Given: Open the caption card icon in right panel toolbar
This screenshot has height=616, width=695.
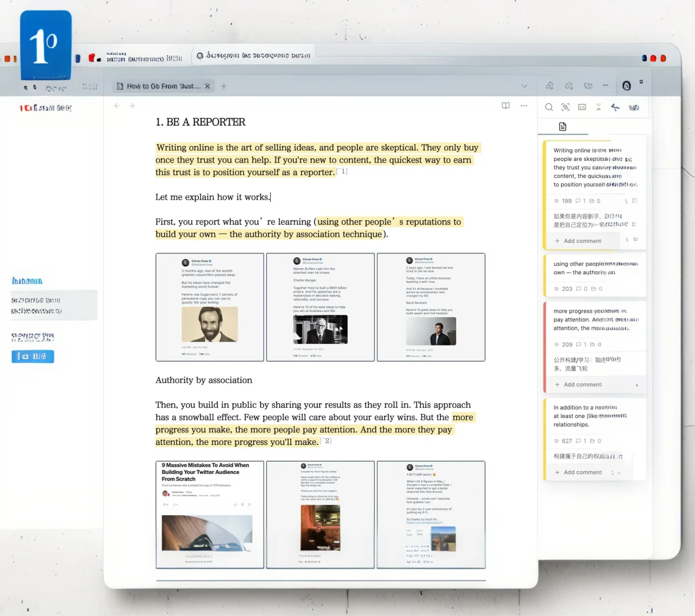Looking at the screenshot, I should point(582,107).
